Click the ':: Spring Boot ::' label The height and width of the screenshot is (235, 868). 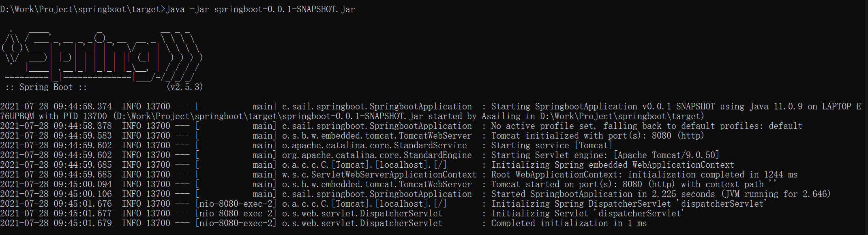46,87
